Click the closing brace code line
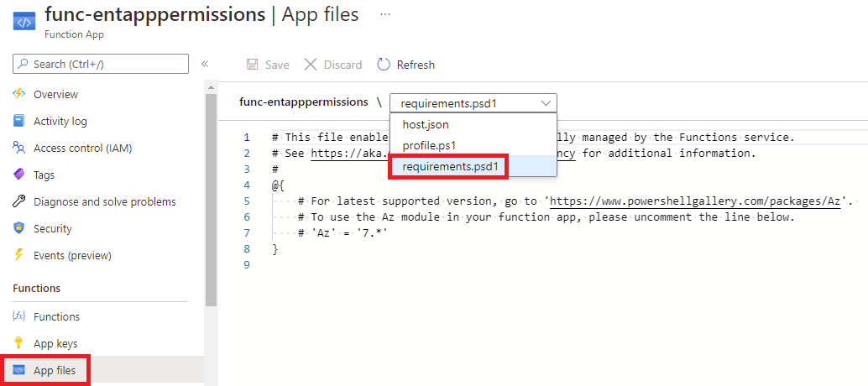 275,249
